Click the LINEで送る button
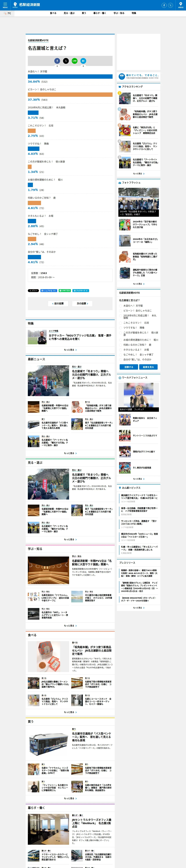 coord(64,290)
